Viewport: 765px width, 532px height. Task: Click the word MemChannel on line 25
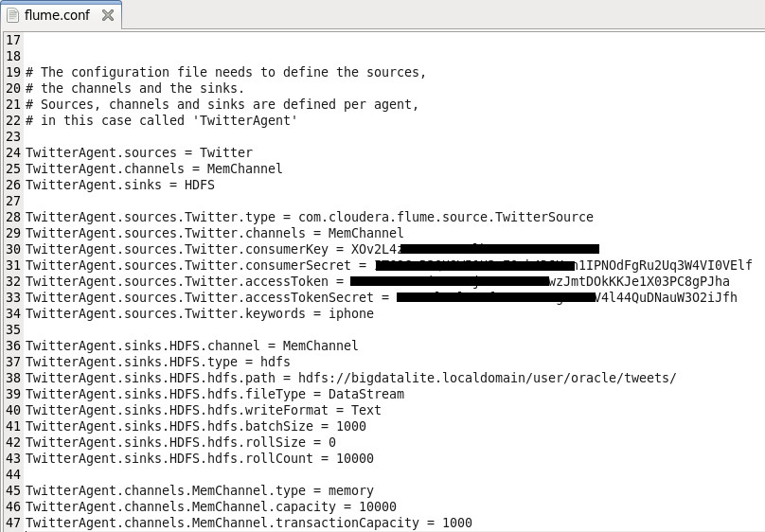click(244, 168)
